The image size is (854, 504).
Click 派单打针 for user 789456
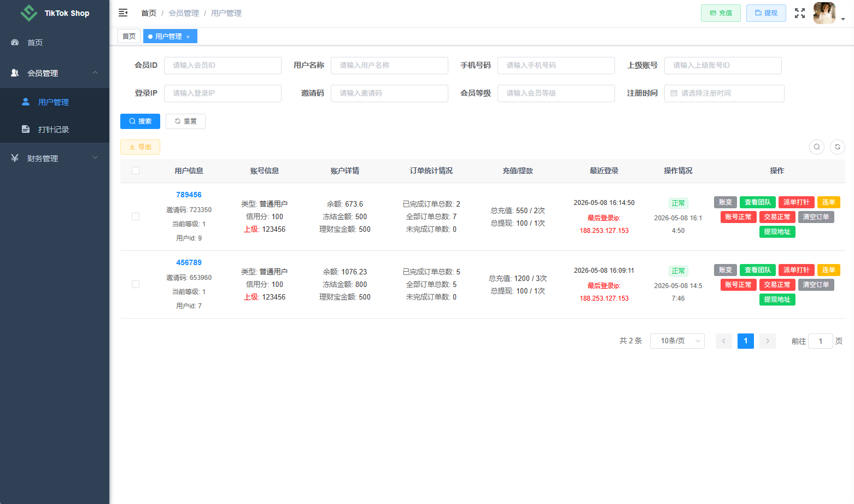(796, 202)
